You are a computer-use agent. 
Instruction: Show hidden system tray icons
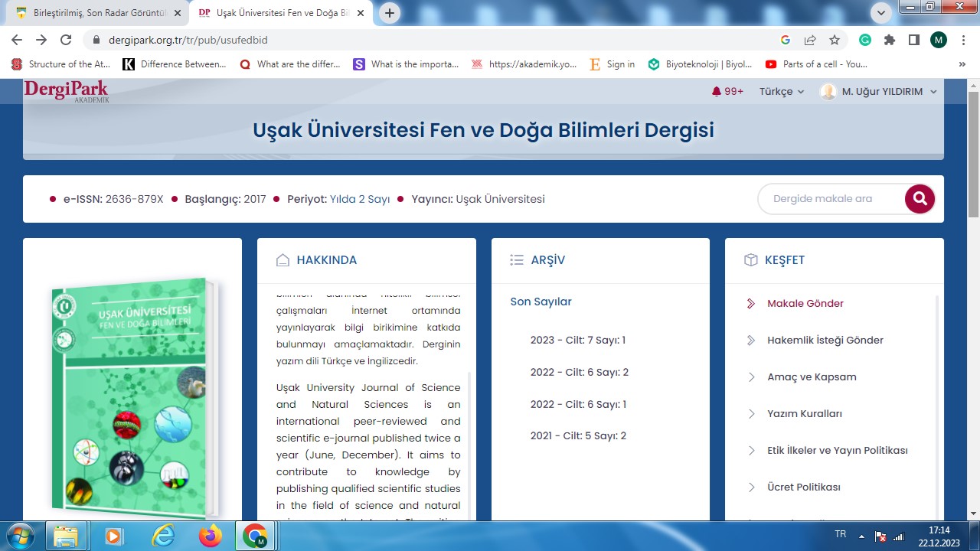862,536
